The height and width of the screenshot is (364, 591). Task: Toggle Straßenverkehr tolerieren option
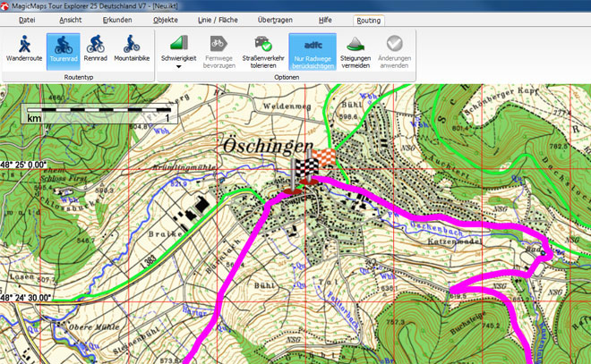pos(264,51)
